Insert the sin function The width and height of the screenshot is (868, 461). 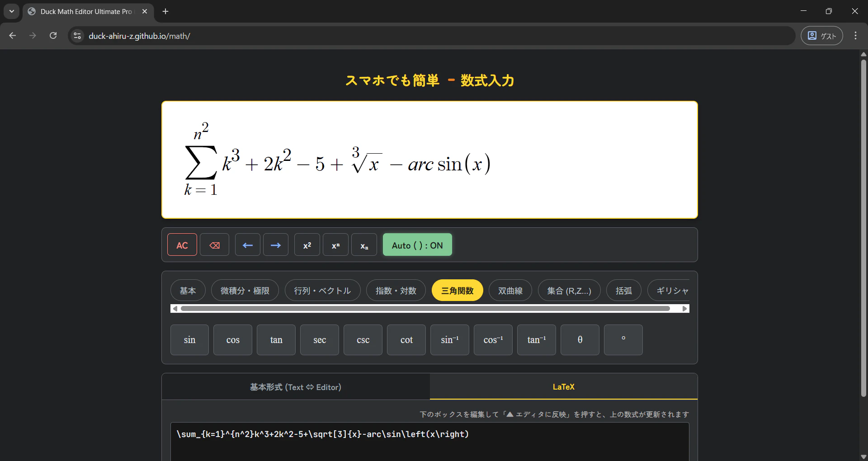(x=189, y=340)
